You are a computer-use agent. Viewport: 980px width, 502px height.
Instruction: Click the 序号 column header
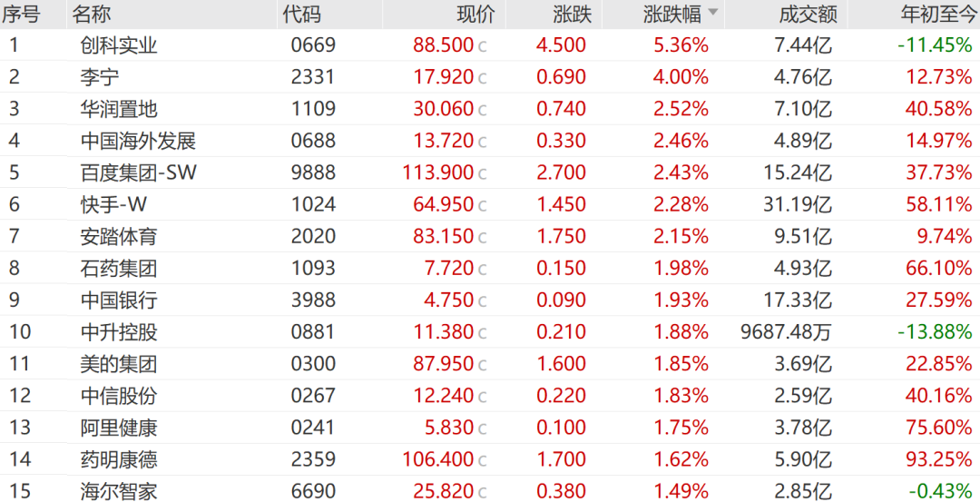21,14
